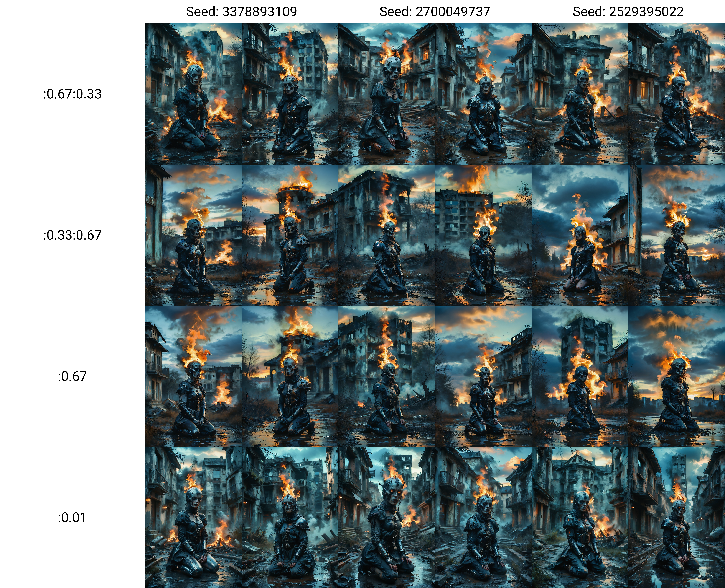This screenshot has width=725, height=588.
Task: Open first image in :0.67 row
Action: (x=193, y=376)
